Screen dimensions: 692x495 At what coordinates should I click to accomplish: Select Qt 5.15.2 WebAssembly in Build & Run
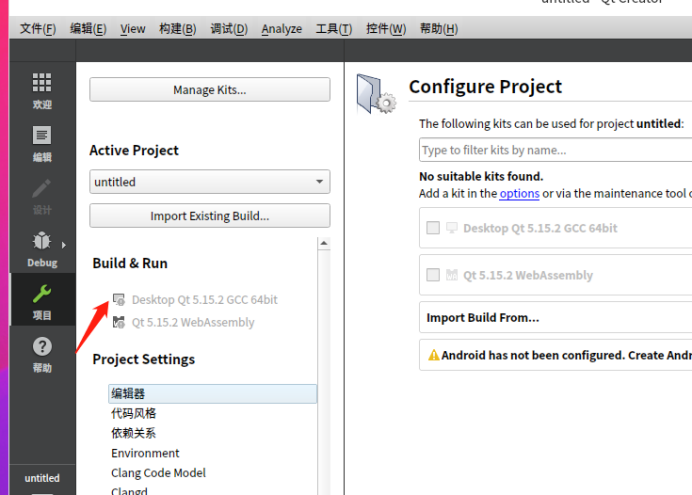(193, 322)
